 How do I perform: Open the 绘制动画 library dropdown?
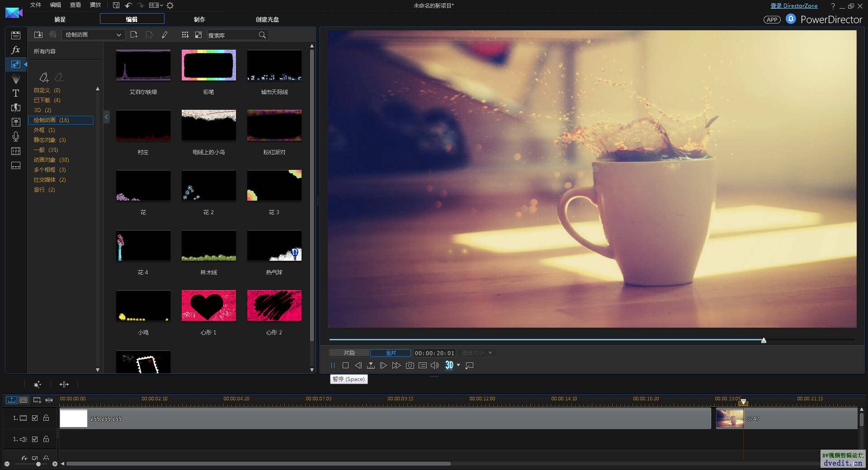pos(93,35)
